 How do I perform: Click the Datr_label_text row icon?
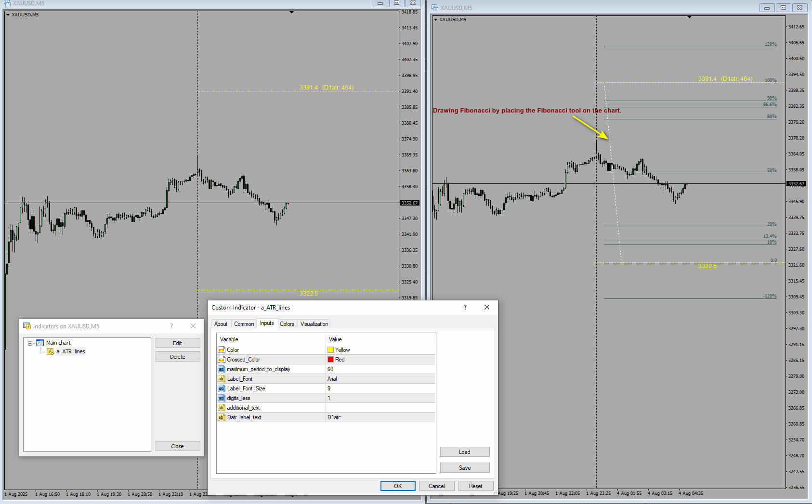[222, 417]
